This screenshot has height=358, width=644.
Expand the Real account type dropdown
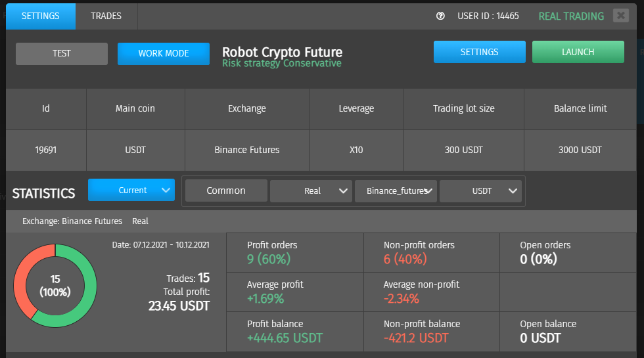click(x=311, y=191)
